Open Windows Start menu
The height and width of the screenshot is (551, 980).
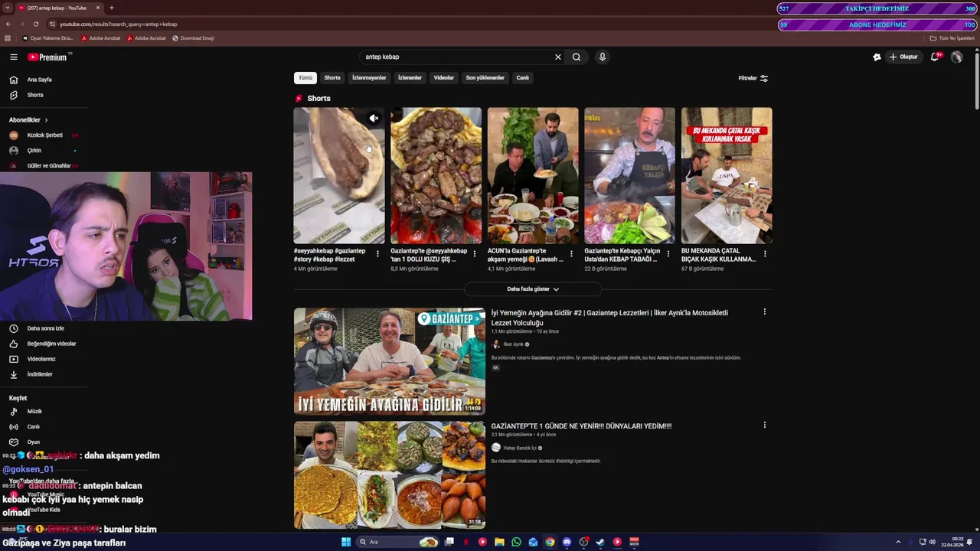click(x=346, y=542)
